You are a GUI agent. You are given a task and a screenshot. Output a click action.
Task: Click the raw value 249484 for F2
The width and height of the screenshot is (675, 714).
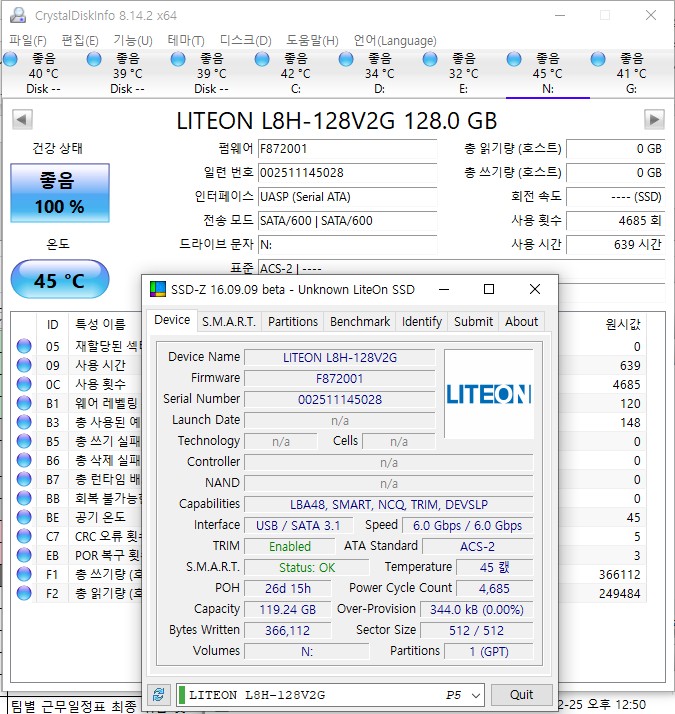[619, 594]
